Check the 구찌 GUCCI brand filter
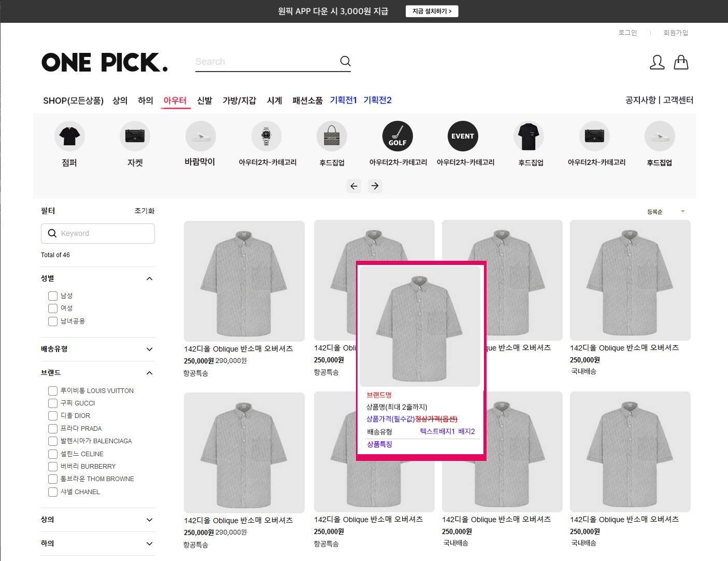This screenshot has height=561, width=728. click(53, 403)
